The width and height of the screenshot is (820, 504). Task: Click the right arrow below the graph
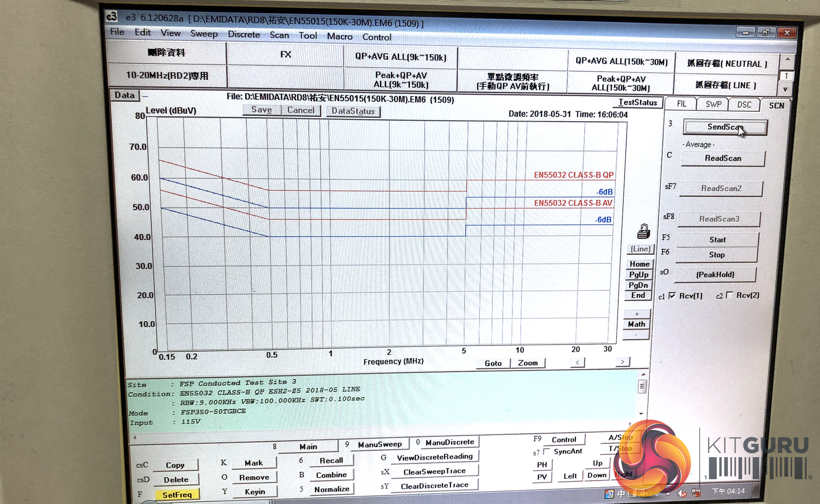(622, 362)
